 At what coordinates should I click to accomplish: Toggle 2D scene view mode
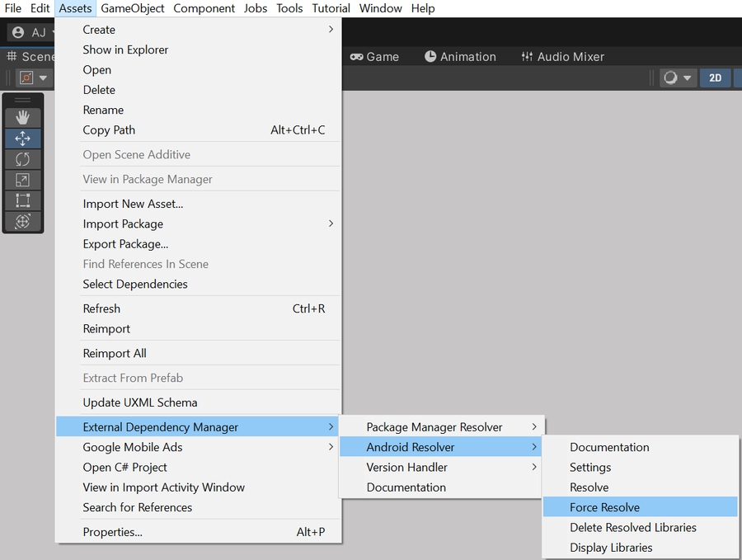pyautogui.click(x=715, y=78)
